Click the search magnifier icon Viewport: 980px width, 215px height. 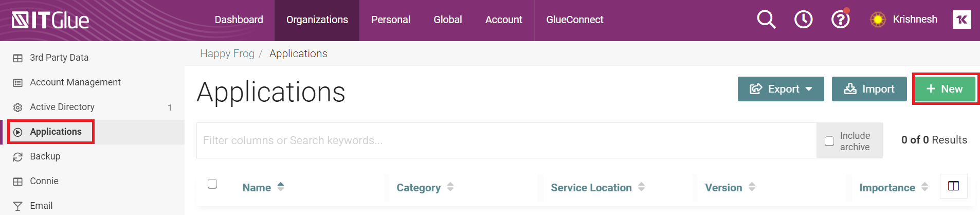point(766,20)
